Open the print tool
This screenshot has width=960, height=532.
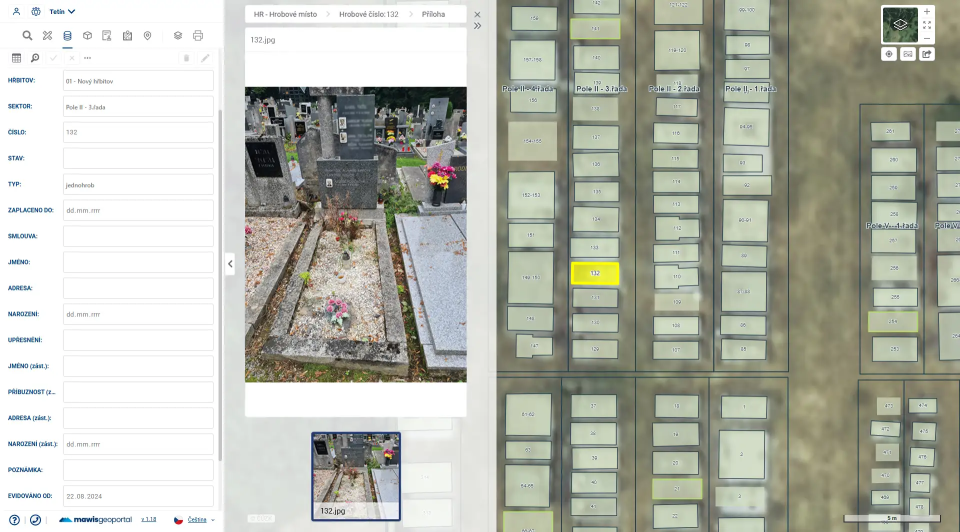coord(198,36)
